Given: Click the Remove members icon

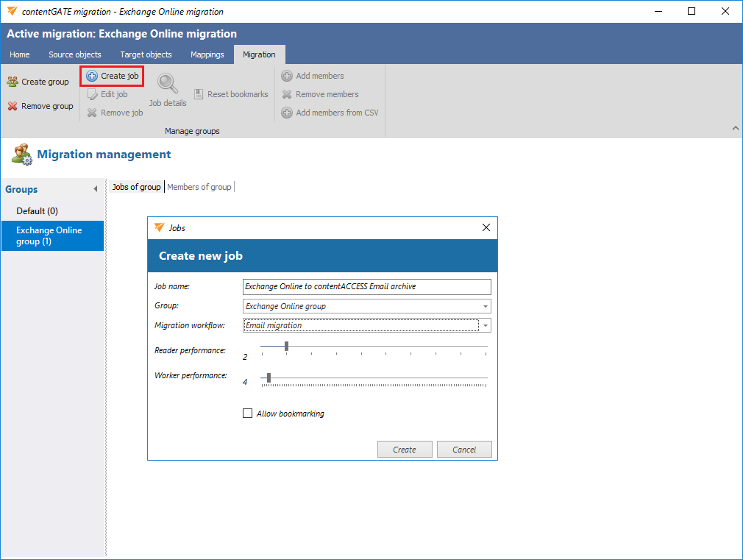Looking at the screenshot, I should [287, 94].
